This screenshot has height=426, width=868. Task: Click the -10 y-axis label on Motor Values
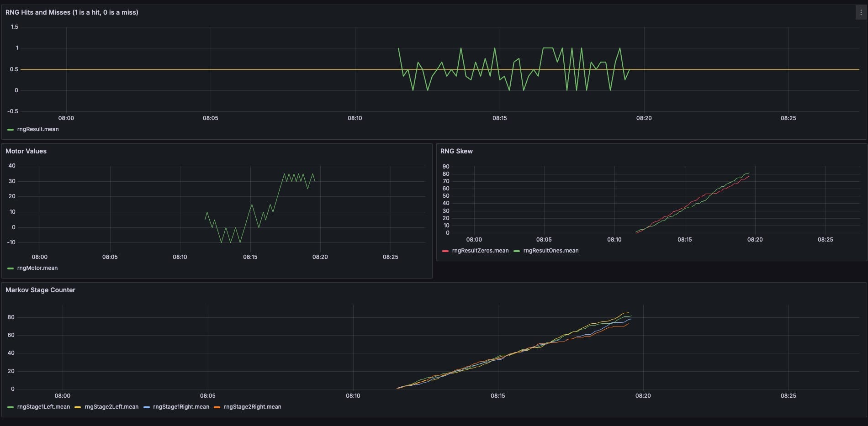[11, 242]
